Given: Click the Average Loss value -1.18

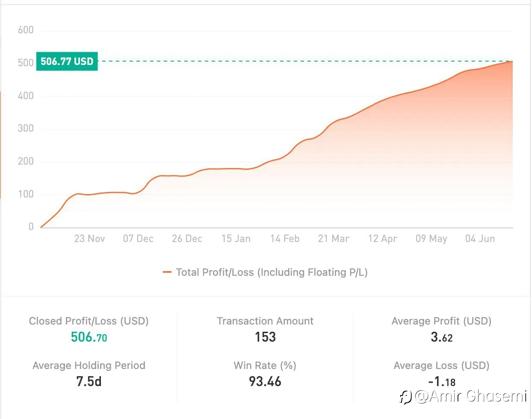Looking at the screenshot, I should point(441,381).
